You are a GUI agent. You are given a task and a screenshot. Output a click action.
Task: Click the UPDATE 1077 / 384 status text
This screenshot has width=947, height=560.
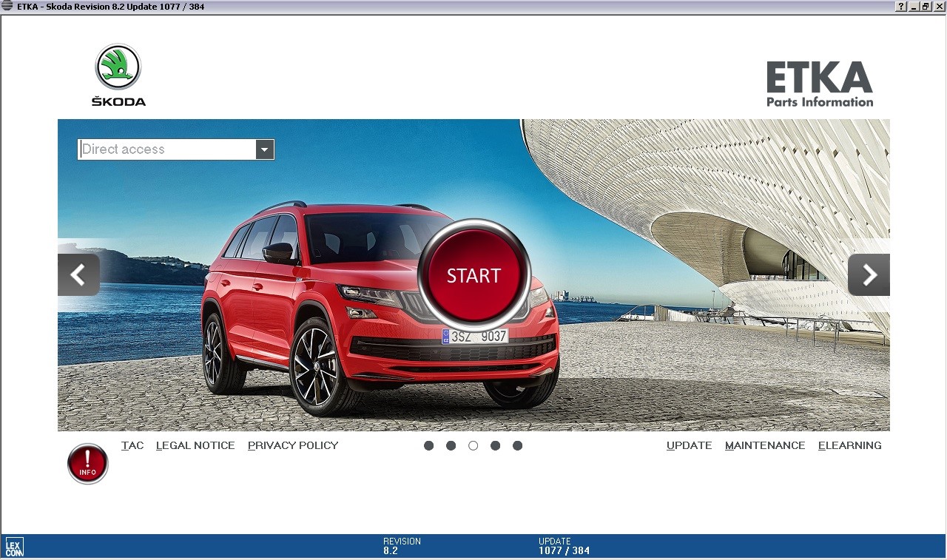pos(564,546)
